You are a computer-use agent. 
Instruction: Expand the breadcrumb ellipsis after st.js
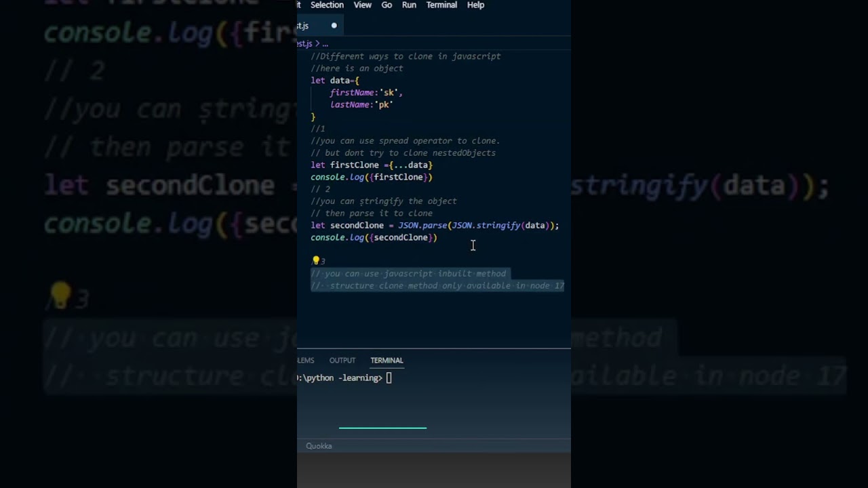(x=325, y=43)
